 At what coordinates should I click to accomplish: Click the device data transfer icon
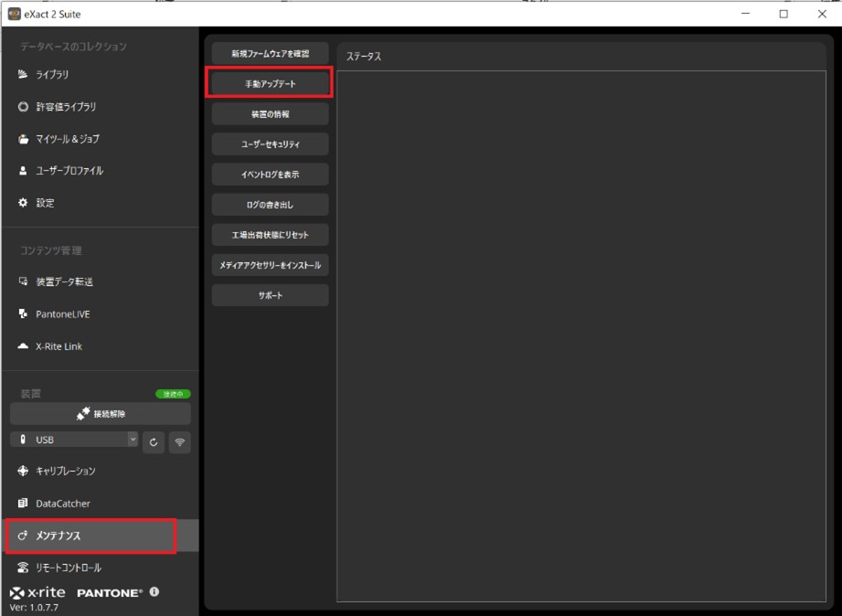[23, 281]
